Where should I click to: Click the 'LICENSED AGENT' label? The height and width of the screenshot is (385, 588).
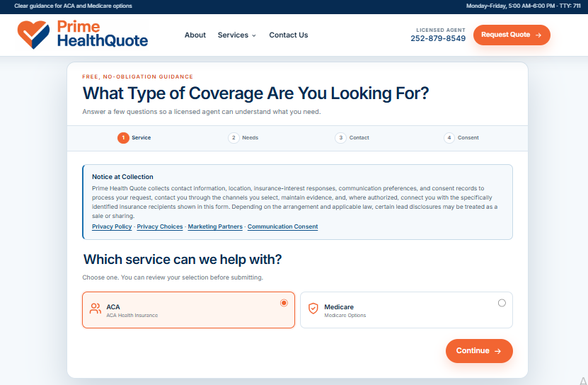pos(441,30)
